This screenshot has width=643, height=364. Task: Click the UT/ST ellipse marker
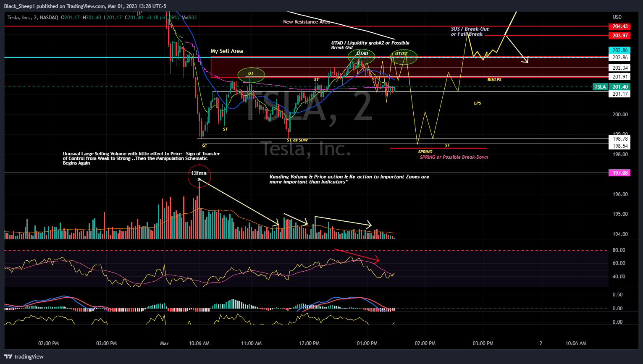pyautogui.click(x=404, y=57)
